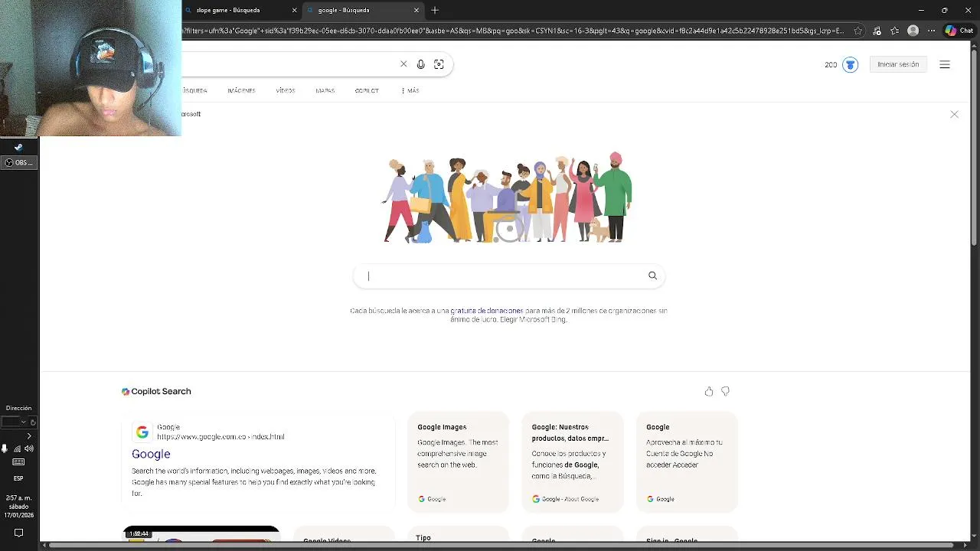This screenshot has height=551, width=980.
Task: Open visual search camera icon
Action: [x=439, y=64]
